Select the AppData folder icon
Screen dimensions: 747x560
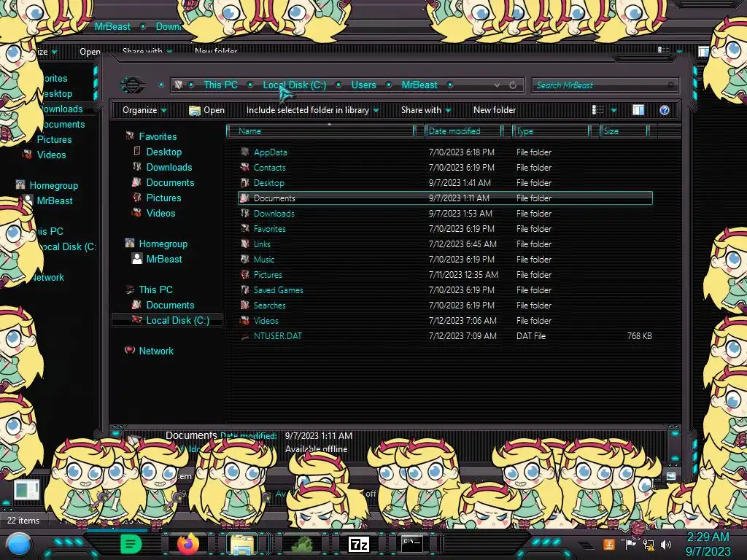[245, 152]
